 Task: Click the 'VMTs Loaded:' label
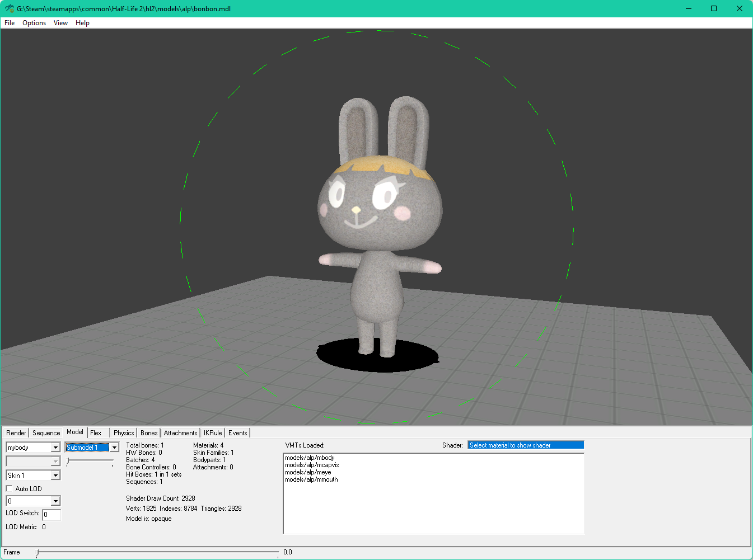pyautogui.click(x=305, y=445)
